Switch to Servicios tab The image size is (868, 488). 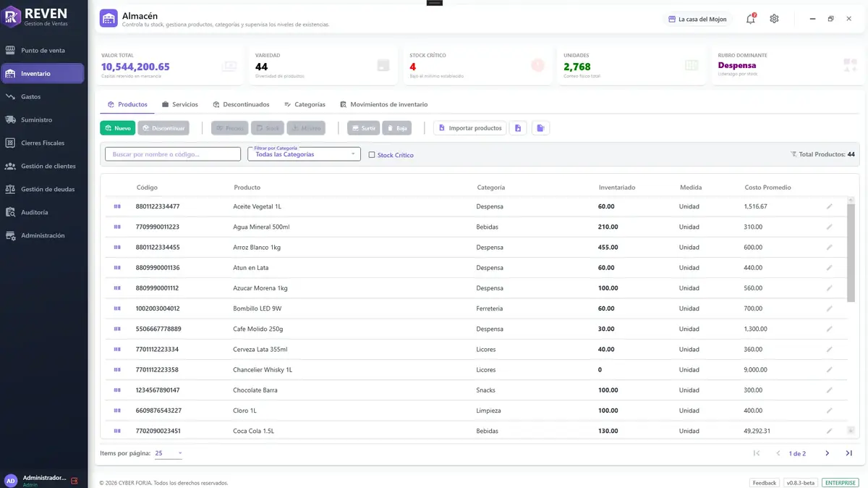pos(180,104)
